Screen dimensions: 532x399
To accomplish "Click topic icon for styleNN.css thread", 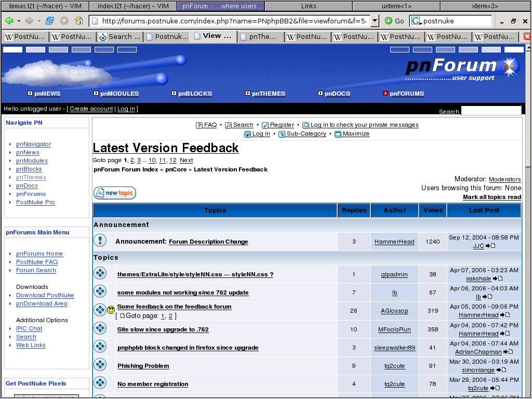I will tap(100, 273).
